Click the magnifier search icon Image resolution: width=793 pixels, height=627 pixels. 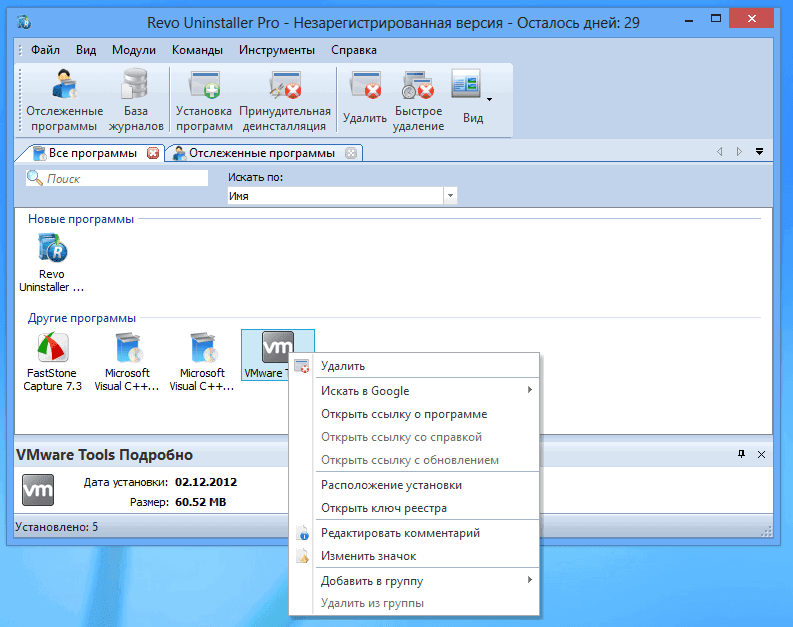pyautogui.click(x=34, y=178)
